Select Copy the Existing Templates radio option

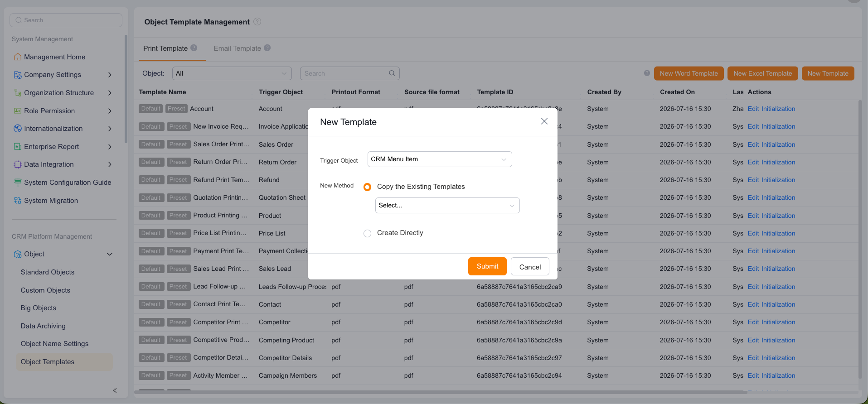(368, 187)
